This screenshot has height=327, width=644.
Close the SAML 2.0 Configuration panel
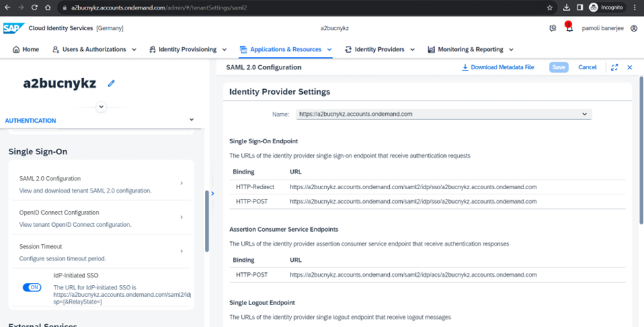tap(630, 67)
